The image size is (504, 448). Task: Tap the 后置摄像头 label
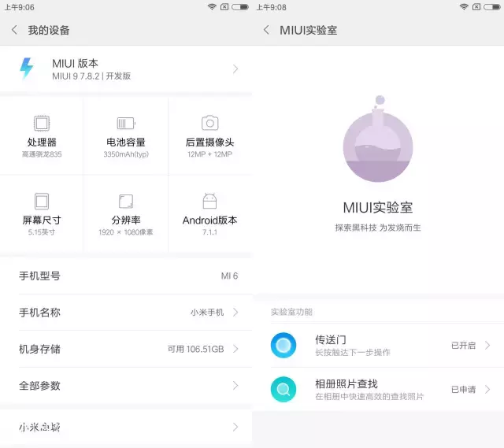210,142
